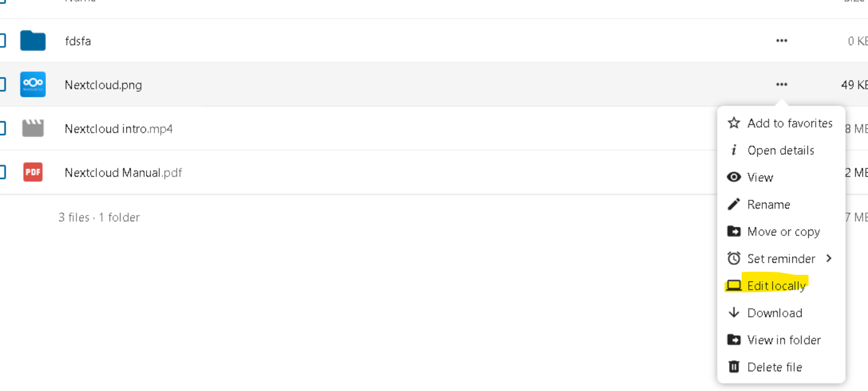Open the three-dot actions menu for fdsfa
Viewport: 868px width, 391px height.
pyautogui.click(x=781, y=41)
